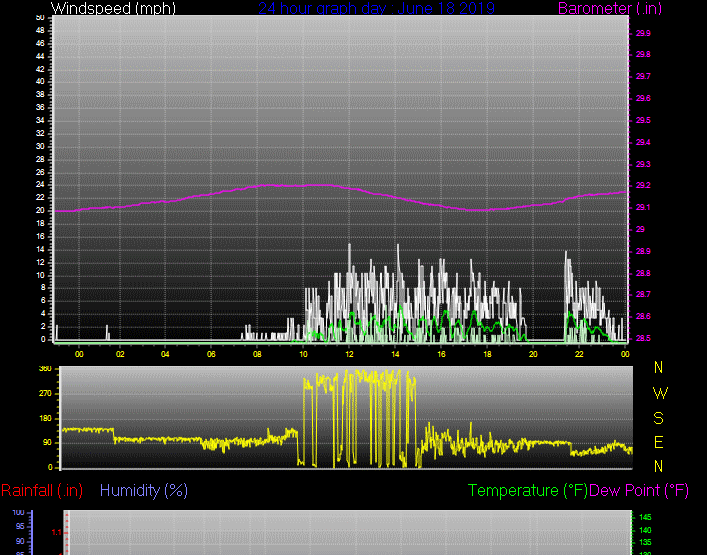Click hour label 22 on time axis
707x555 pixels.
point(579,354)
